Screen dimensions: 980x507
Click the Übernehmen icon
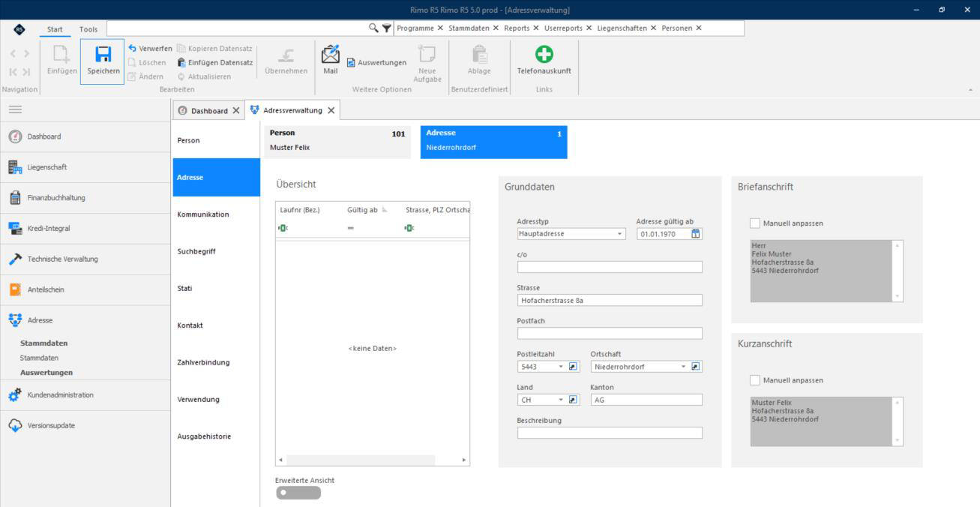pyautogui.click(x=286, y=54)
